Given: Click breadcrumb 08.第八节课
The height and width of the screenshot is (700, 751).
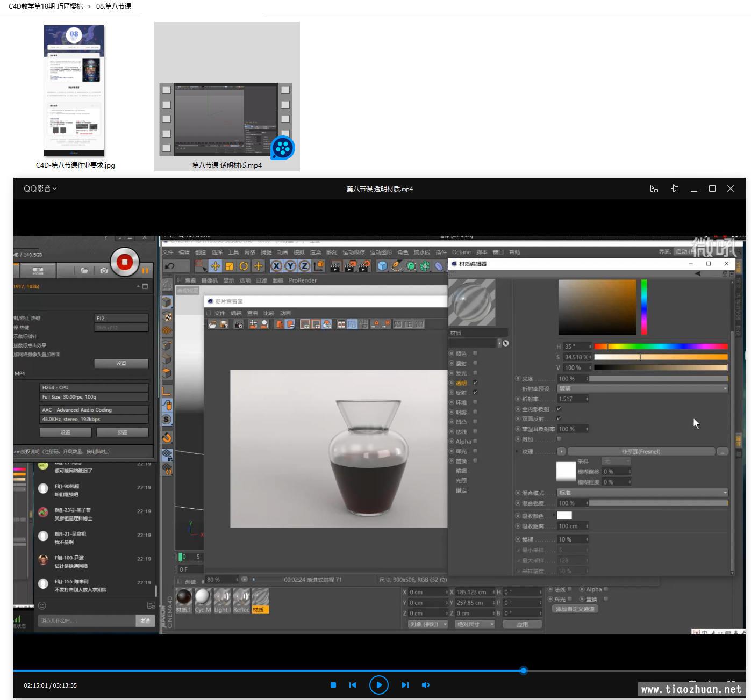Looking at the screenshot, I should 113,6.
